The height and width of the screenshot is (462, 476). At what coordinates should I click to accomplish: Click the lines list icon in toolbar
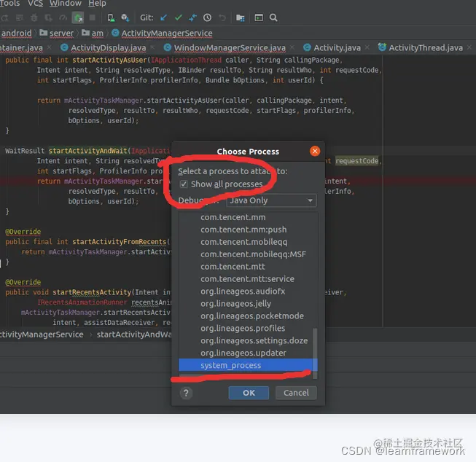20,17
